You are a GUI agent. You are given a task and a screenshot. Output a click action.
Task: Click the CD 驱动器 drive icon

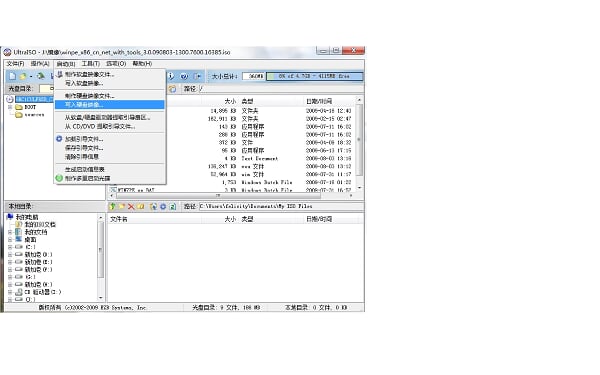pos(18,292)
